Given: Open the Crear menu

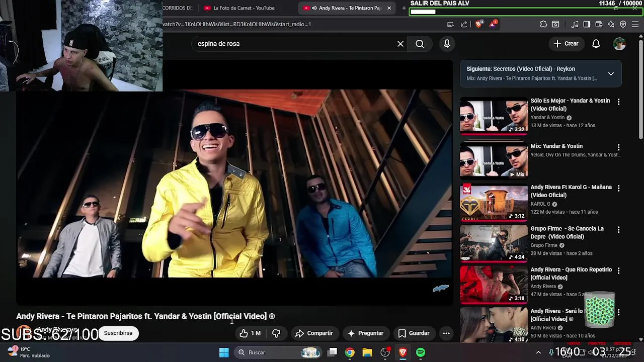Looking at the screenshot, I should tap(566, 44).
